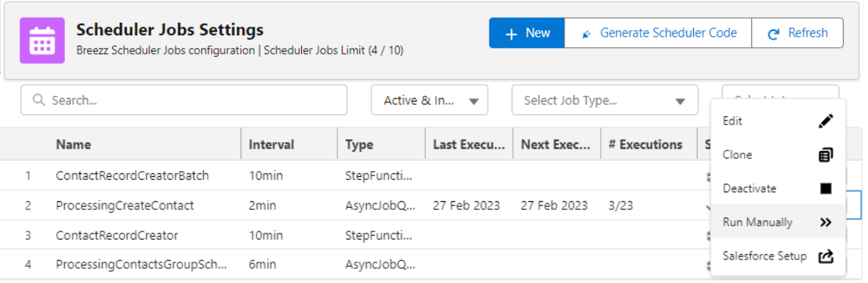Click Generate Scheduler Code button

coord(658,33)
